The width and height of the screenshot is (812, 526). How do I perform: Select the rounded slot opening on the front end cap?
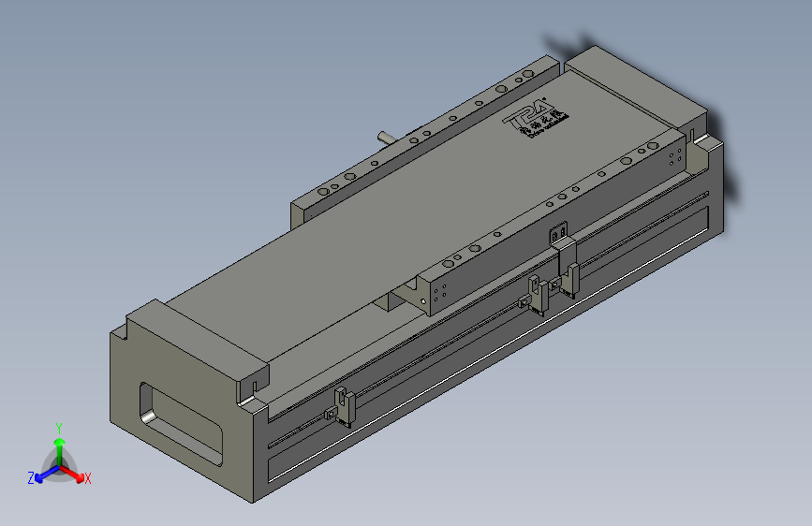pyautogui.click(x=182, y=424)
